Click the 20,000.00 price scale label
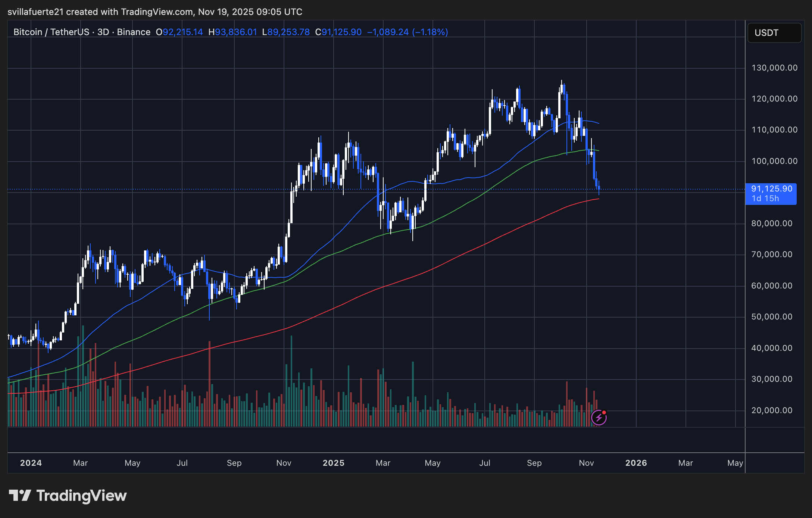Viewport: 812px width, 518px height. [772, 411]
